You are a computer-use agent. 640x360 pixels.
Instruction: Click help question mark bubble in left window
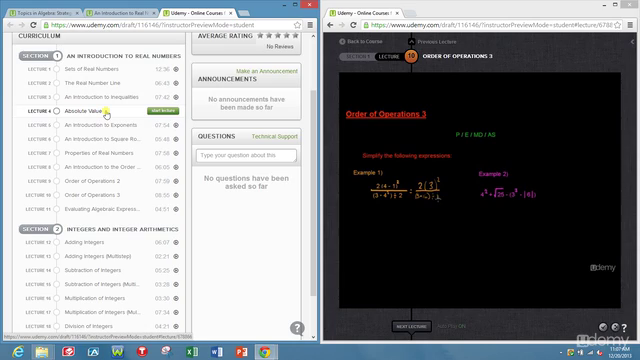tap(297, 328)
